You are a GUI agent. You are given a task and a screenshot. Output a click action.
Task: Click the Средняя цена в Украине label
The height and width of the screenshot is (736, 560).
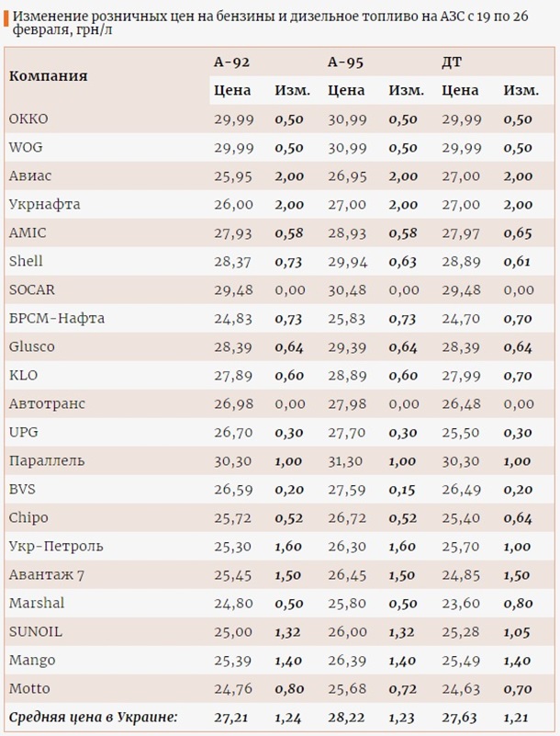pyautogui.click(x=92, y=717)
